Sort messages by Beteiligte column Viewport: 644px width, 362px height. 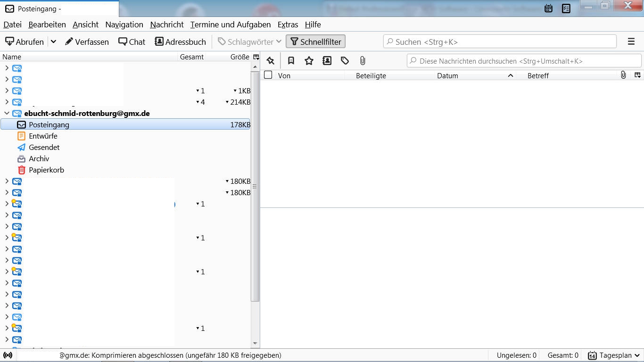click(371, 75)
